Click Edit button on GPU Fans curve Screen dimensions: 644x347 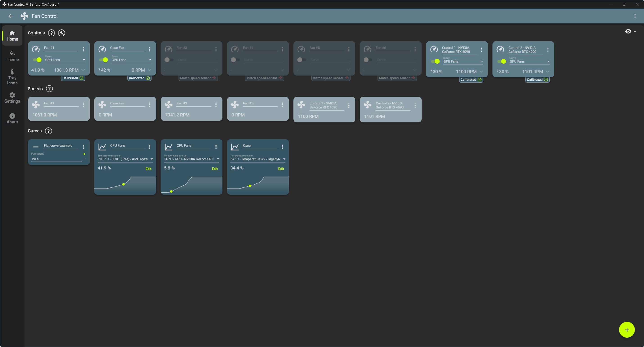215,168
